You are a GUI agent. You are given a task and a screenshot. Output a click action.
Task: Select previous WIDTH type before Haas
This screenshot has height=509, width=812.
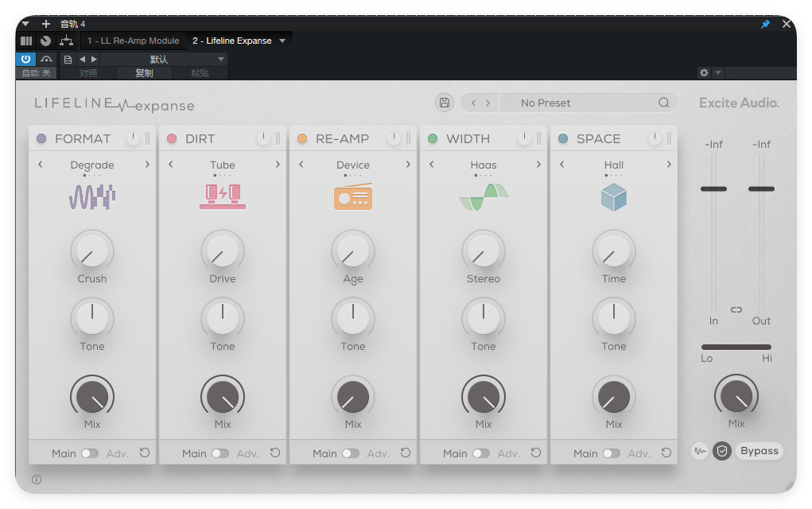pyautogui.click(x=431, y=164)
